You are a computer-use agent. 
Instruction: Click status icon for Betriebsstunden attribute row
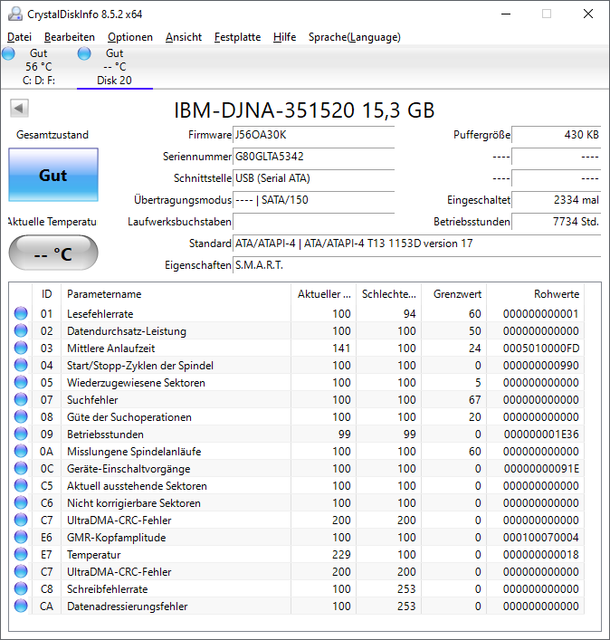(20, 434)
